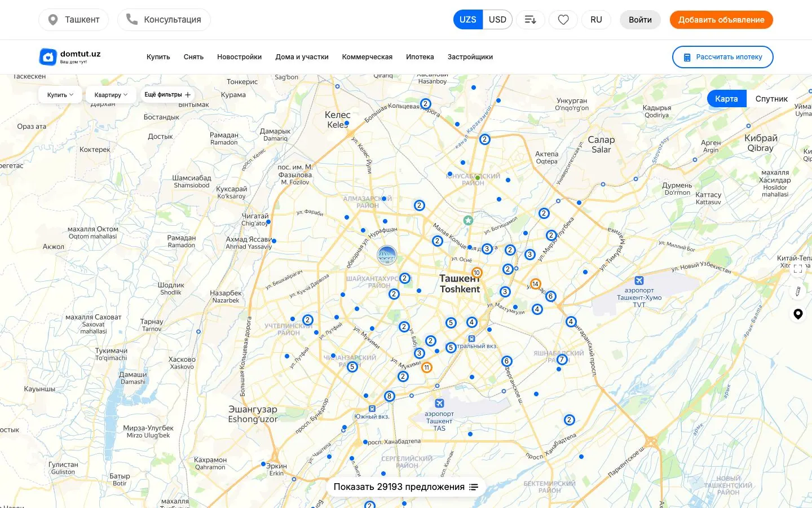This screenshot has width=812, height=508.
Task: Open Дома и участки section
Action: tap(302, 57)
